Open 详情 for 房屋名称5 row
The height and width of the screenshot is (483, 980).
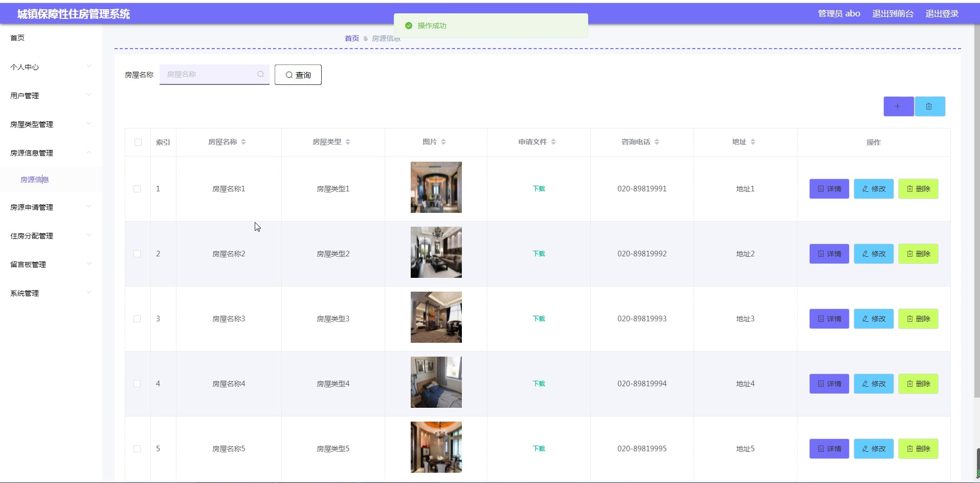[829, 449]
